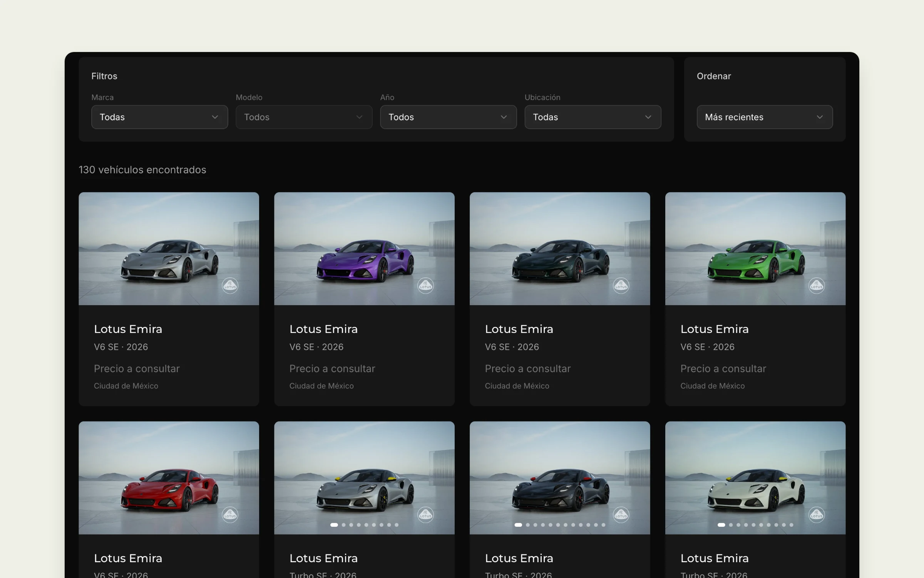Open the silver V6 SE Emira photo
Screen dimensions: 924x578
click(x=169, y=249)
